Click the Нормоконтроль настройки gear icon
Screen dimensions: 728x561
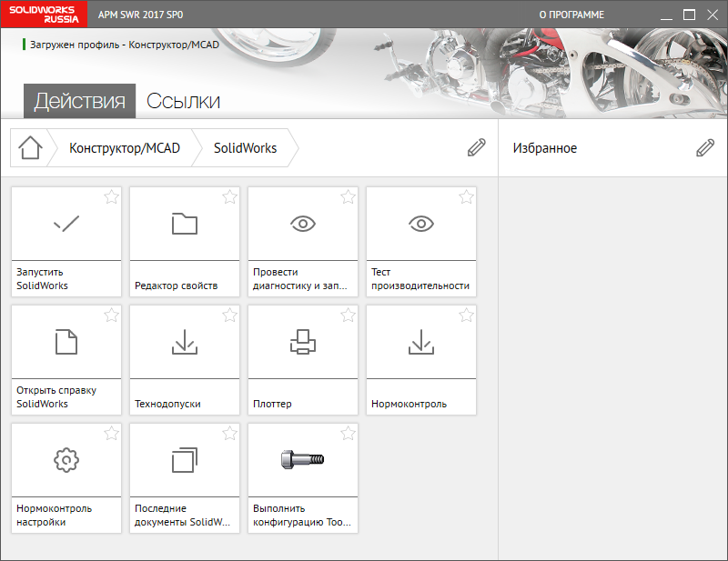(66, 460)
